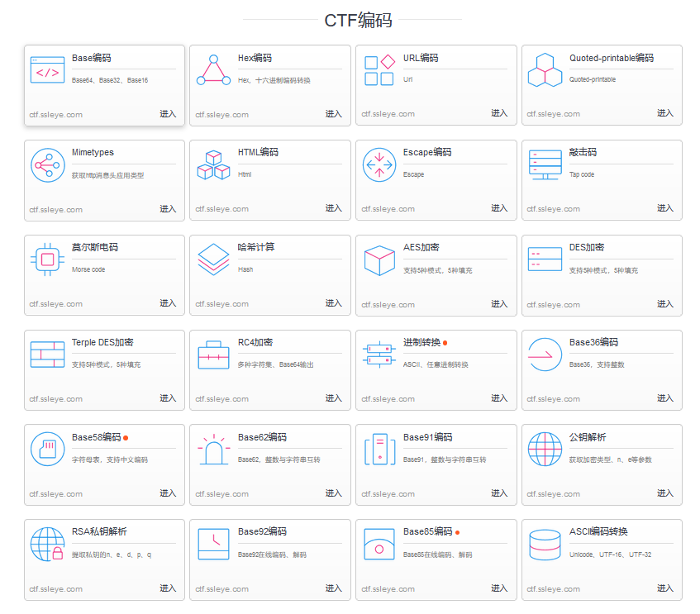Click the Terple DES加密 brick icon

tap(47, 355)
